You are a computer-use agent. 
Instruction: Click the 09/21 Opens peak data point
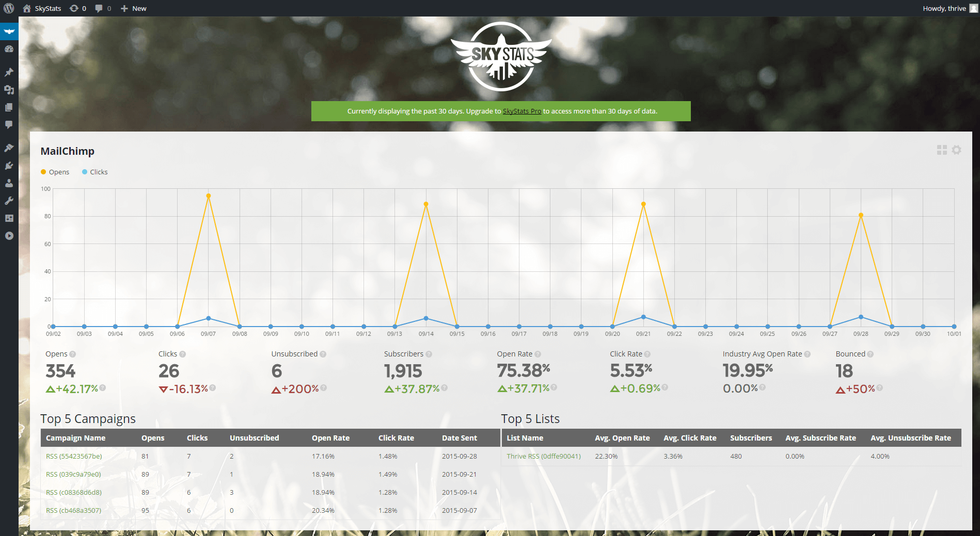point(643,204)
